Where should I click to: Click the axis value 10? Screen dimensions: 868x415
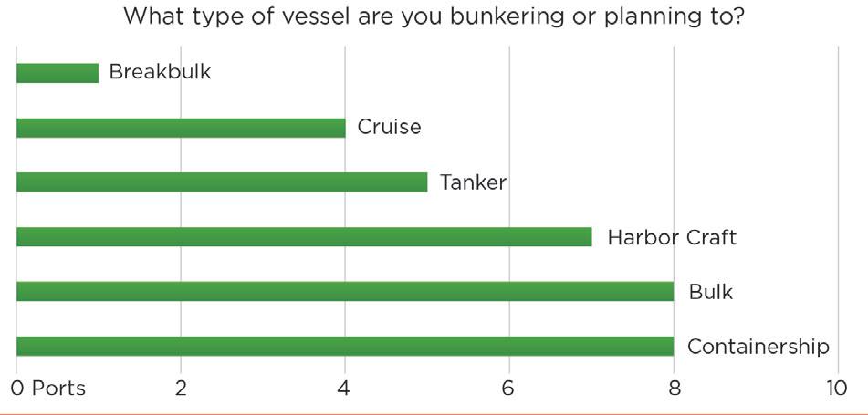[837, 389]
